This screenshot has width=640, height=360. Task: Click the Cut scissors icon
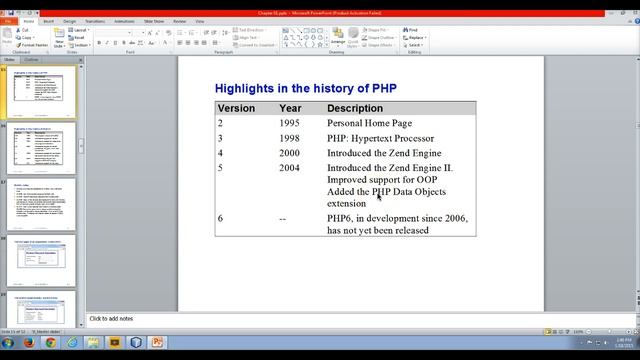(18, 30)
